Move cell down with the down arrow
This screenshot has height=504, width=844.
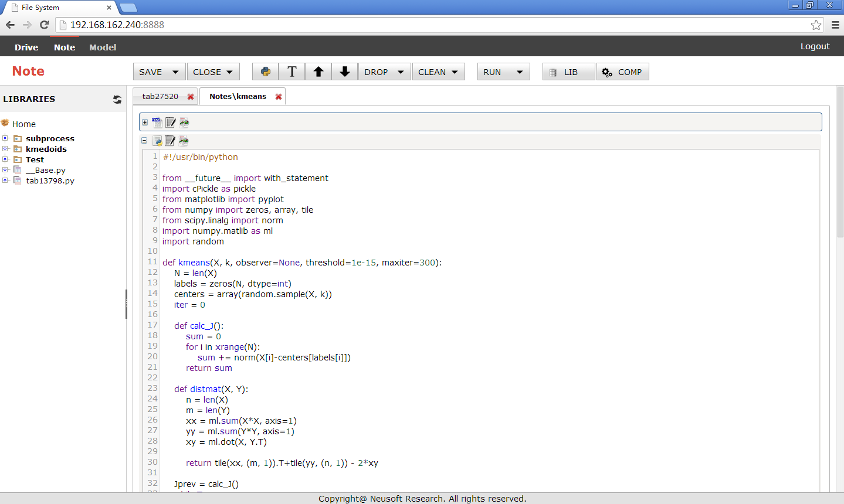[x=344, y=71]
